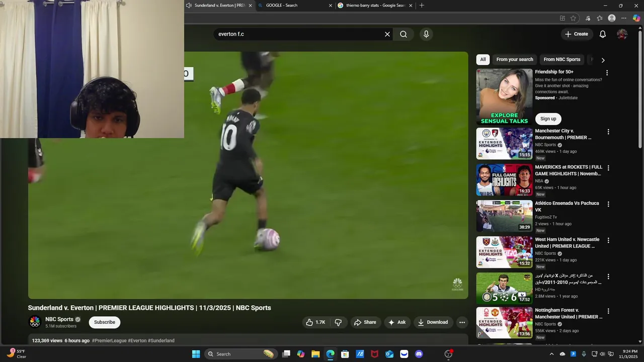Open media control icon in Edge toolbar
Image resolution: width=644 pixels, height=362 pixels.
(588, 18)
